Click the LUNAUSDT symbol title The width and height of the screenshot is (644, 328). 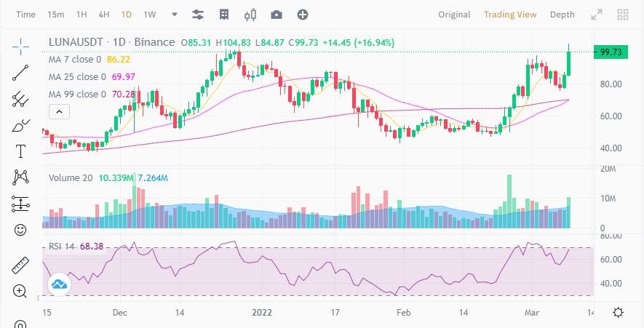tap(75, 42)
